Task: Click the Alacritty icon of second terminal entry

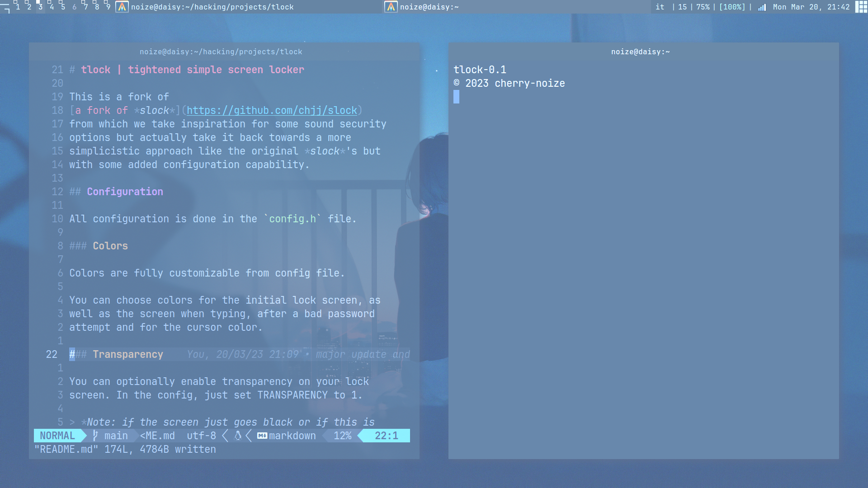Action: point(391,7)
